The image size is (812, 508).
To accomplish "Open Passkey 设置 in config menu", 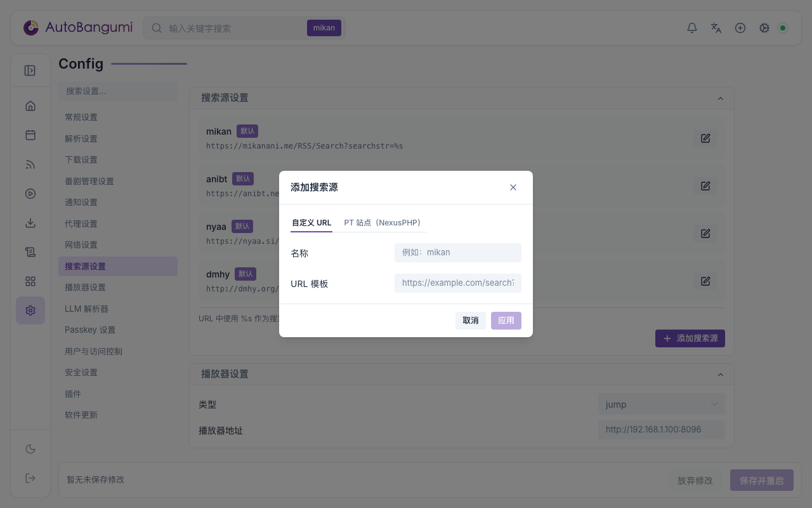I will click(118, 330).
